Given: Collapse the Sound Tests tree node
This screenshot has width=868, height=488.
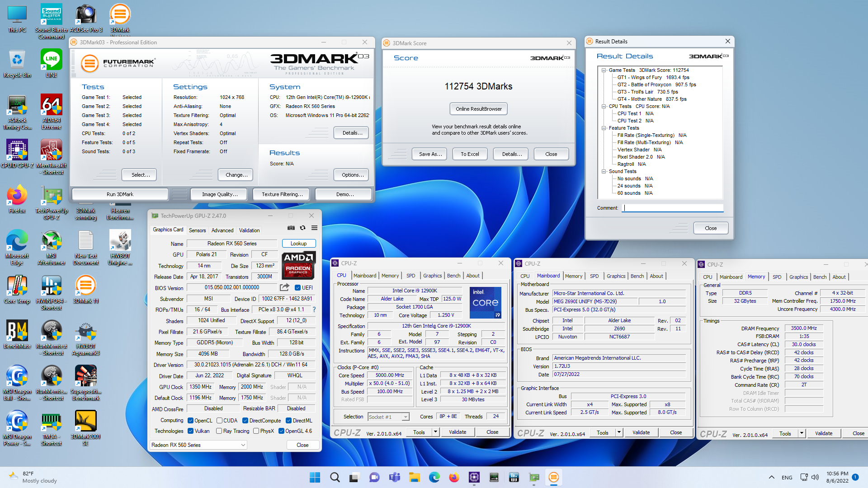Looking at the screenshot, I should click(604, 171).
